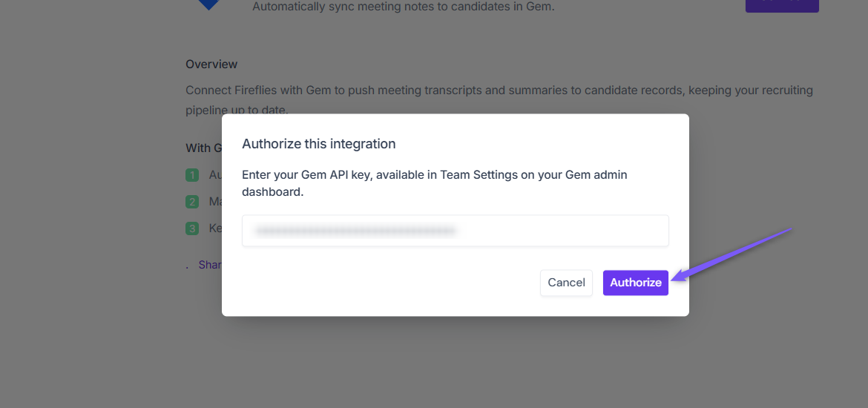Click the partially visible purple button at top right

782,6
